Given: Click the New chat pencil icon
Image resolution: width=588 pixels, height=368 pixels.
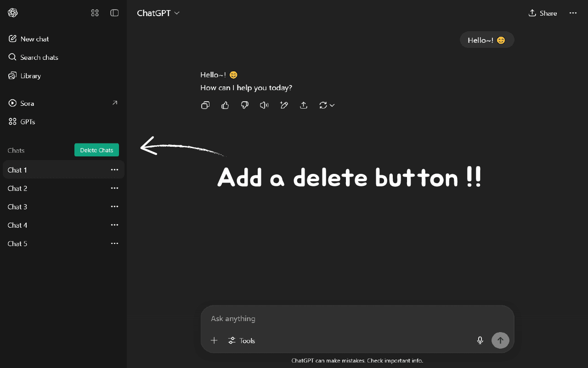Looking at the screenshot, I should click(13, 39).
